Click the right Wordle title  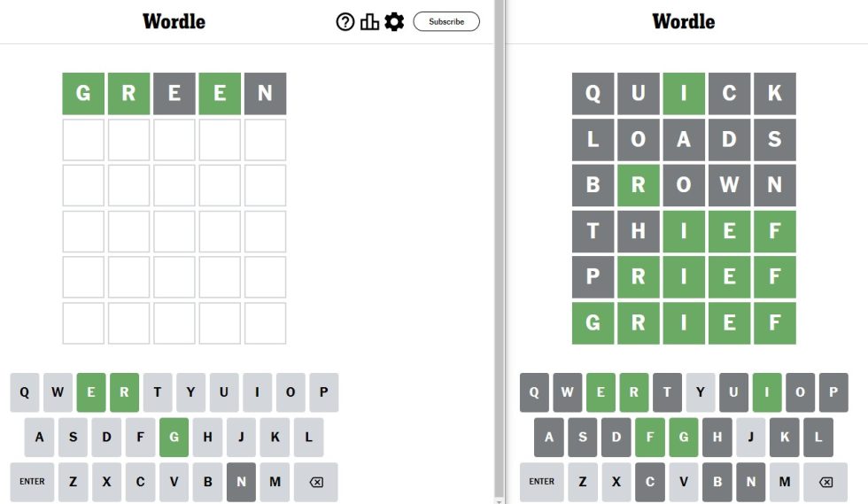pyautogui.click(x=683, y=21)
